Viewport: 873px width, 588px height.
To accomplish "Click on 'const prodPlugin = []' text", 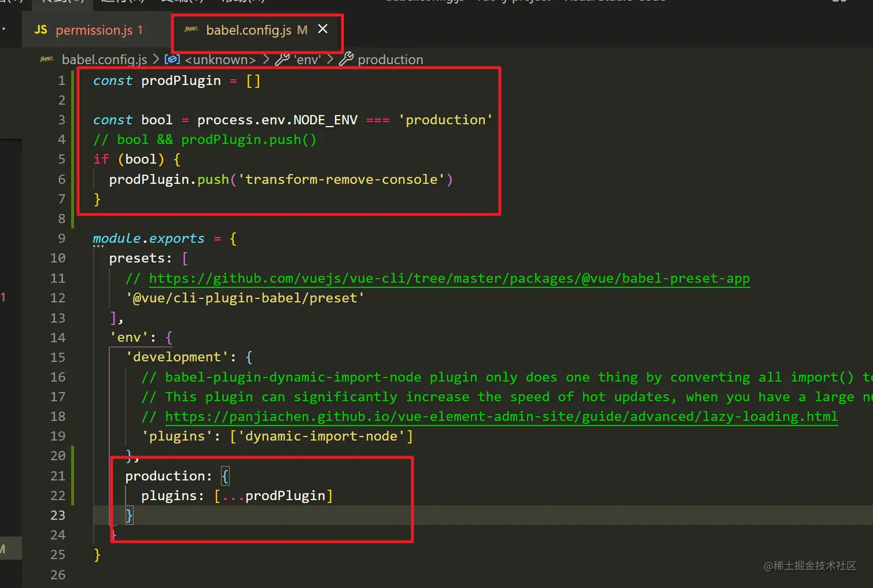I will [177, 81].
